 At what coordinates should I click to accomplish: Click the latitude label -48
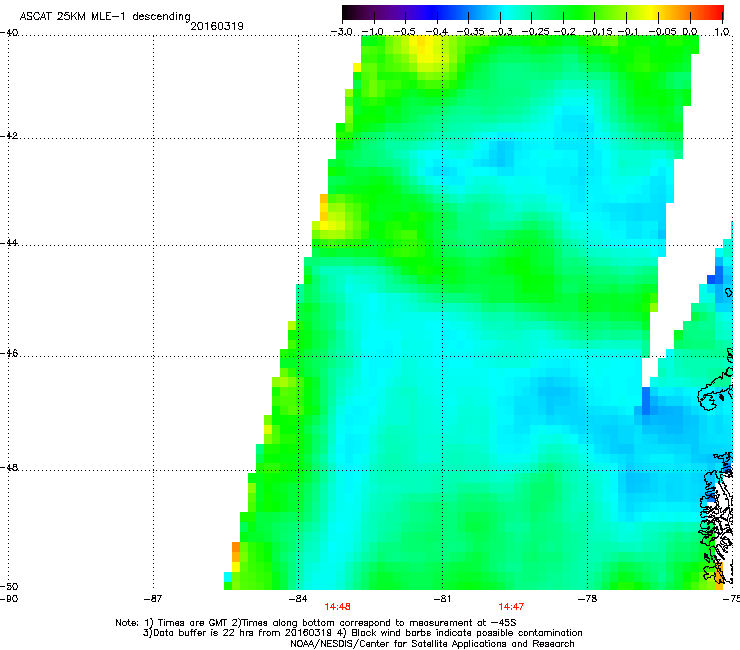(9, 467)
